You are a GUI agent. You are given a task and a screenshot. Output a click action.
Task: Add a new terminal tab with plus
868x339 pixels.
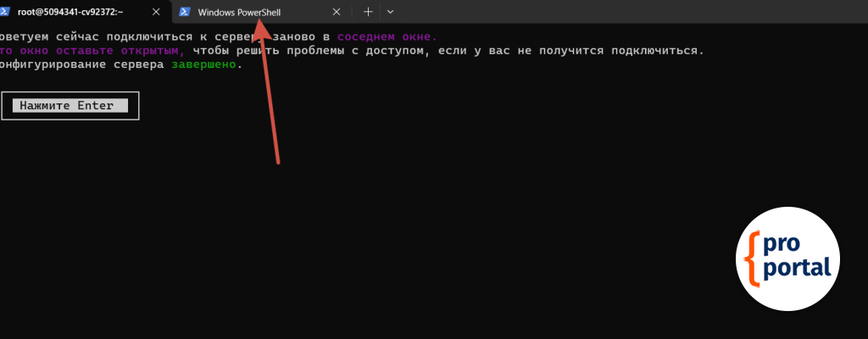pyautogui.click(x=368, y=13)
